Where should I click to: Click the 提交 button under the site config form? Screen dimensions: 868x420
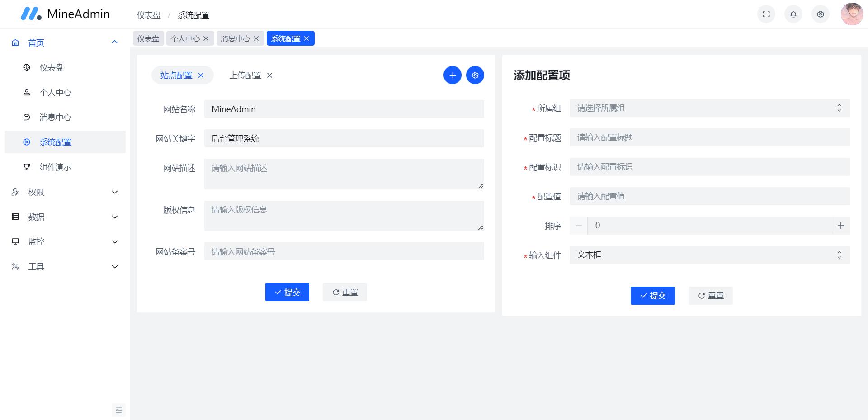[x=287, y=292]
